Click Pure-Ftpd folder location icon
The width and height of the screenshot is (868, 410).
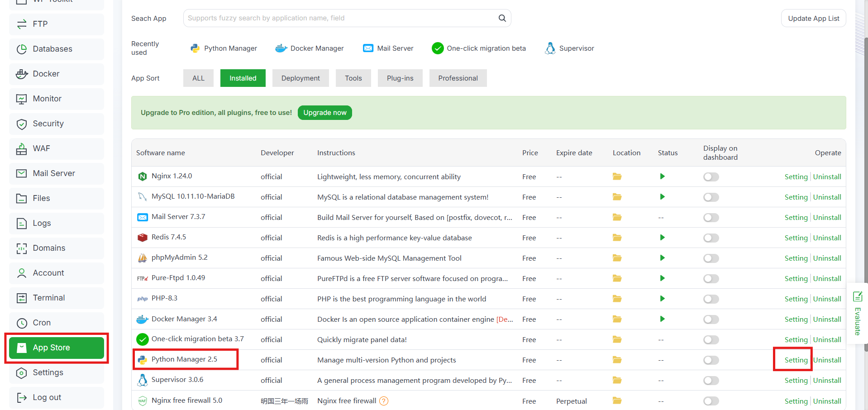tap(617, 278)
